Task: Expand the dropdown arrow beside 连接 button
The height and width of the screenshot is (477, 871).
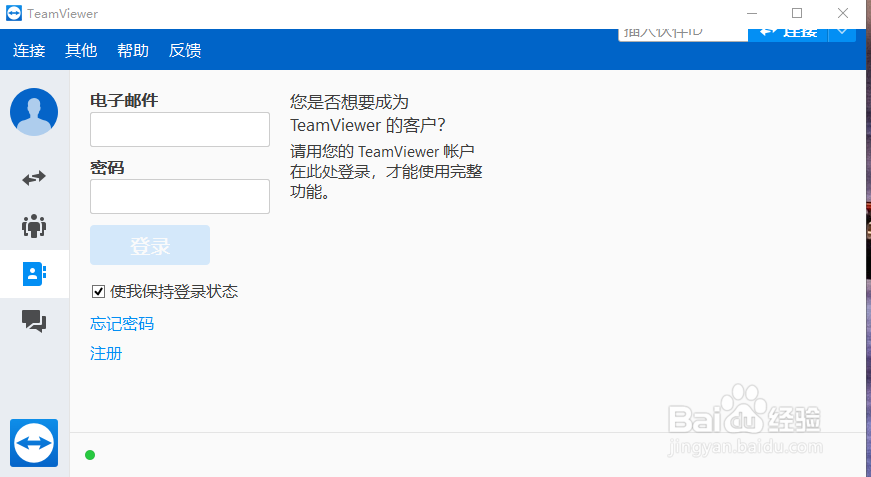Action: (842, 34)
